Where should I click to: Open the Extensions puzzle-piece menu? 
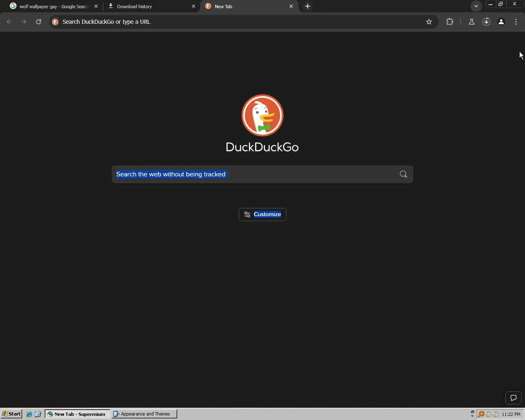point(450,22)
